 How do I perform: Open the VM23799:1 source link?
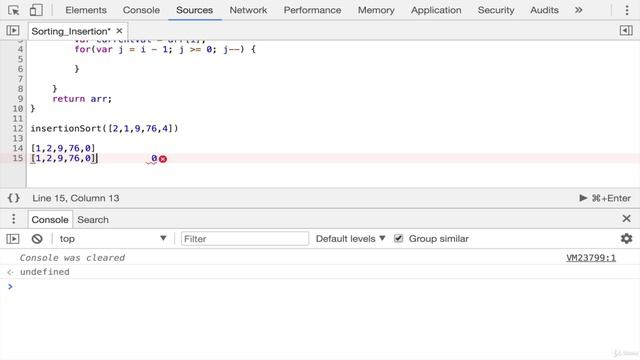(x=591, y=258)
